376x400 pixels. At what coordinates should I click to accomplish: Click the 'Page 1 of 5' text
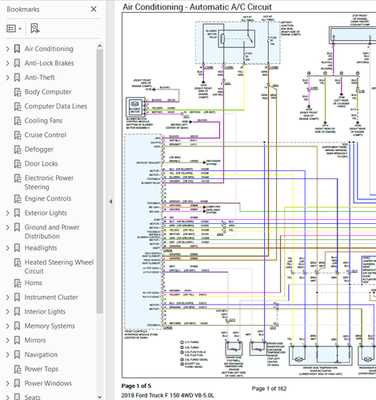pyautogui.click(x=136, y=386)
